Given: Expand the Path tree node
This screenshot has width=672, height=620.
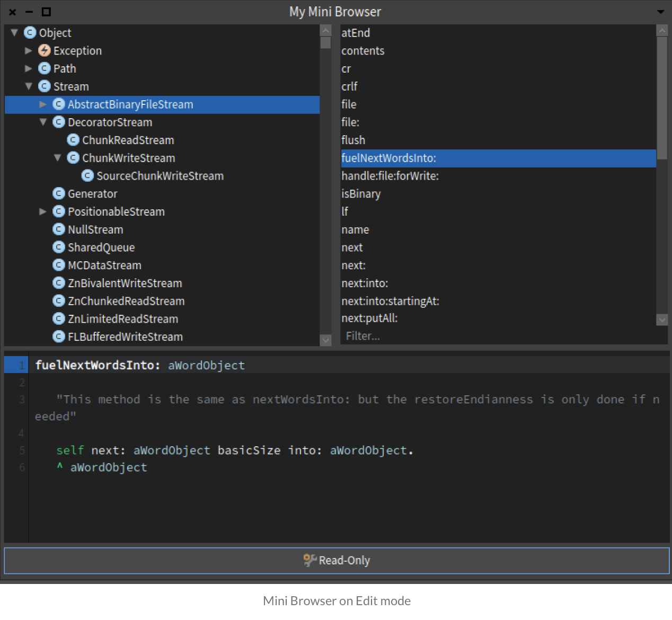Looking at the screenshot, I should (x=29, y=68).
